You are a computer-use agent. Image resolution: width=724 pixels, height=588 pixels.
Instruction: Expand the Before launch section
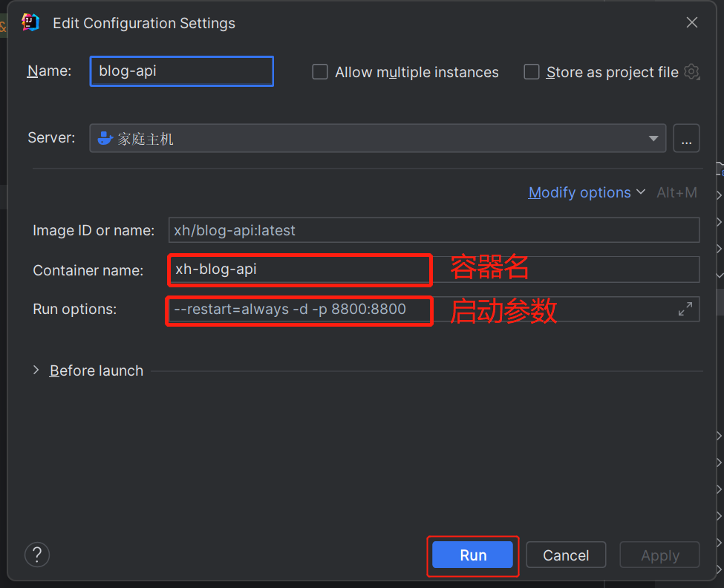coord(36,370)
